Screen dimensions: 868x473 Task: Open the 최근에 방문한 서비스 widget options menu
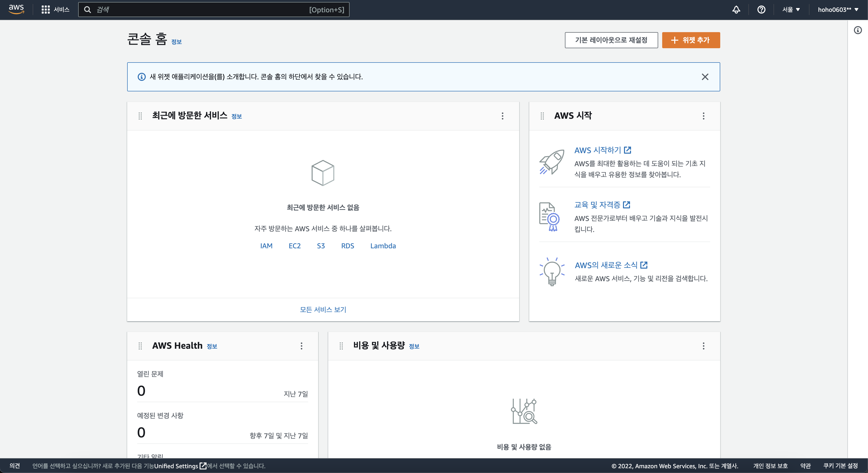[502, 116]
